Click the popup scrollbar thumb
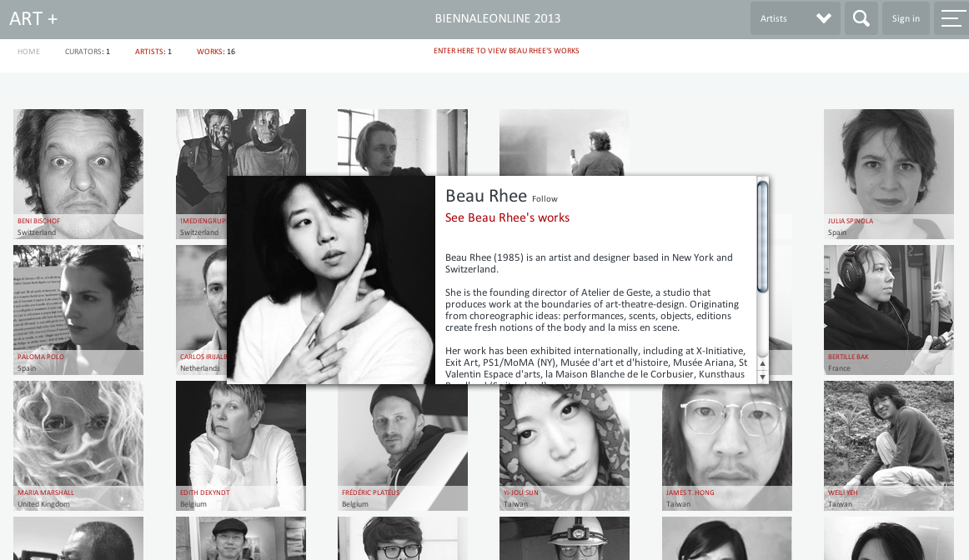Viewport: 969px width, 560px height. coord(762,236)
